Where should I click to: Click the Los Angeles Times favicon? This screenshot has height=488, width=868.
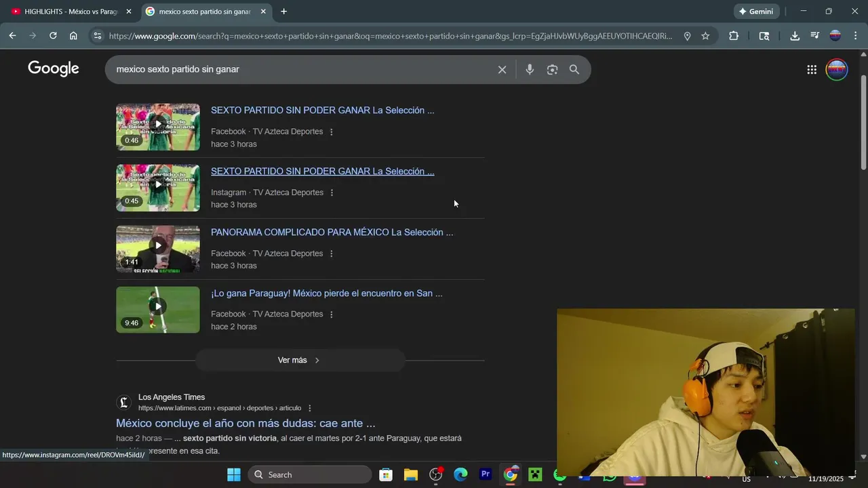[x=123, y=403]
